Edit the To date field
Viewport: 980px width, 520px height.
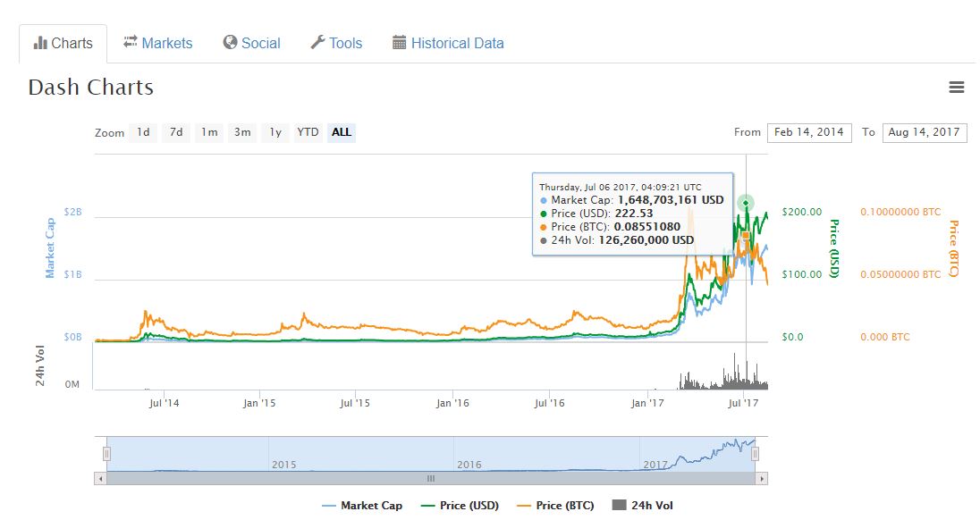(x=925, y=132)
